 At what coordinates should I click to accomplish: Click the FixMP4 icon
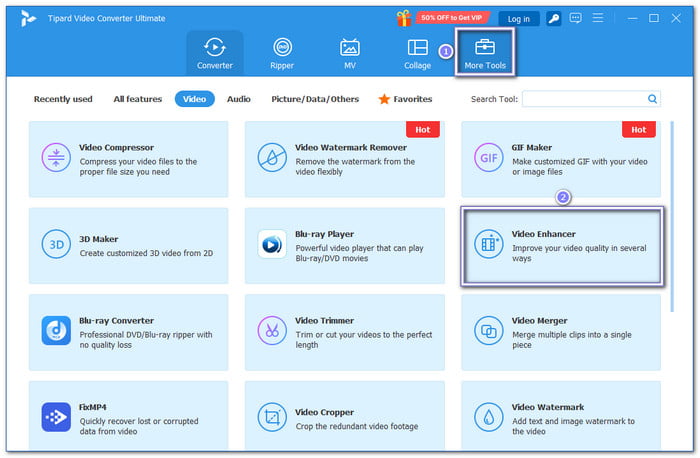point(56,417)
